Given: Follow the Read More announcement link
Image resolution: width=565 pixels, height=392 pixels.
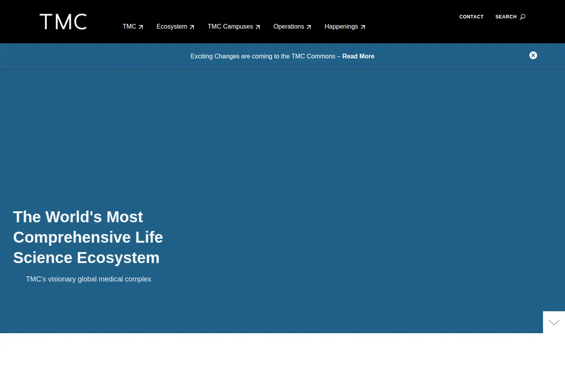Looking at the screenshot, I should click(x=358, y=56).
